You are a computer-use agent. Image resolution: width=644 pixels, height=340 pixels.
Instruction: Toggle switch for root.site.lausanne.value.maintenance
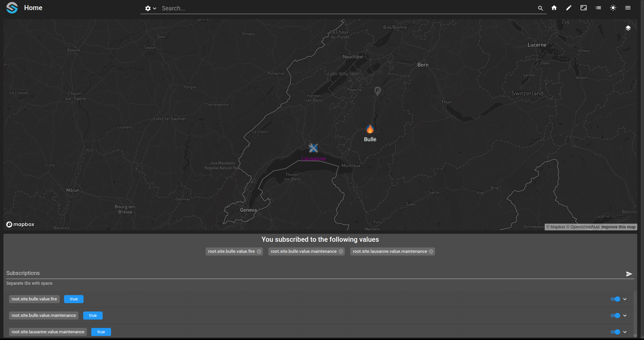pos(615,332)
